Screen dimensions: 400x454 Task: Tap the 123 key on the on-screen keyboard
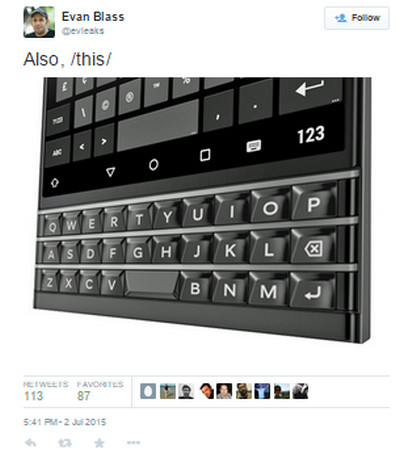311,135
